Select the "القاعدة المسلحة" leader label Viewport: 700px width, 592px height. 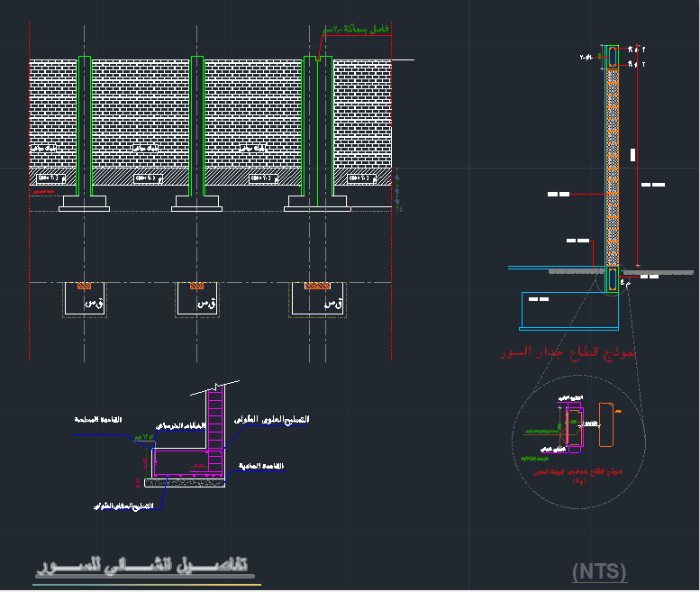point(98,420)
